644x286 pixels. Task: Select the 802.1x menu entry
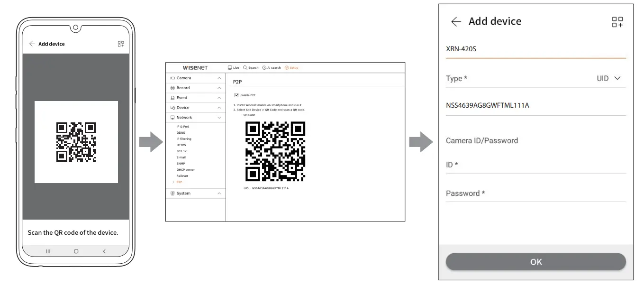[181, 151]
